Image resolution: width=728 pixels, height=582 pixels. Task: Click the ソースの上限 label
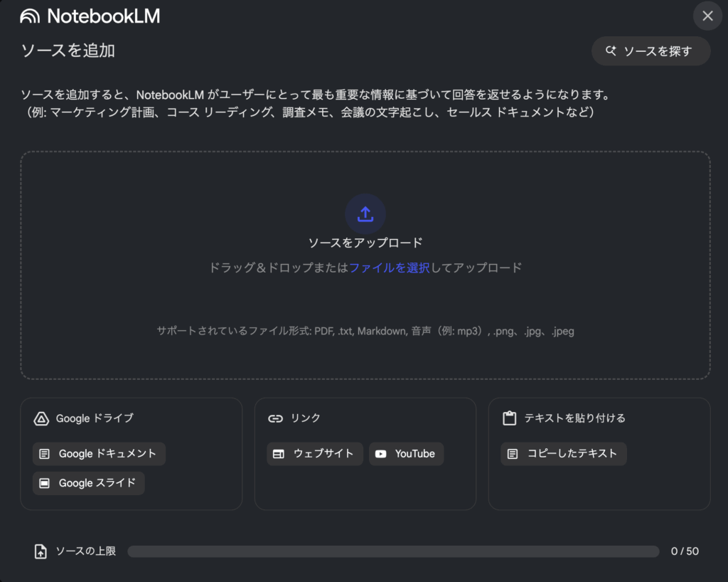point(86,551)
